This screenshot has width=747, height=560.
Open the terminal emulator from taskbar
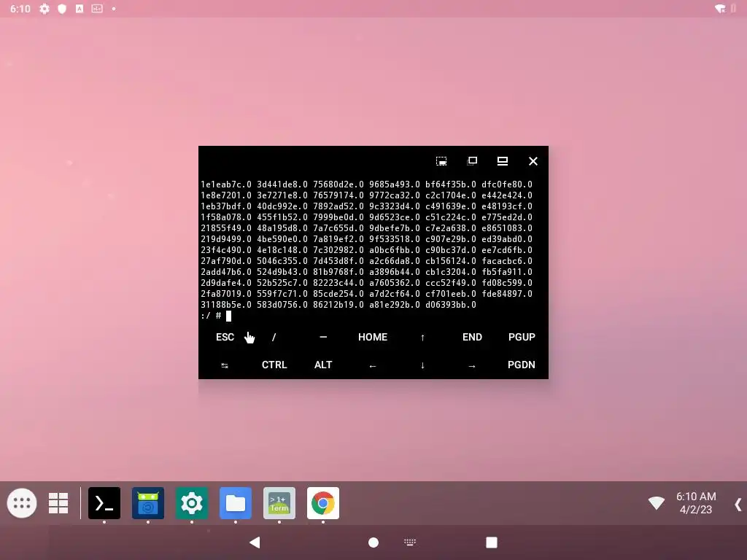pyautogui.click(x=104, y=503)
